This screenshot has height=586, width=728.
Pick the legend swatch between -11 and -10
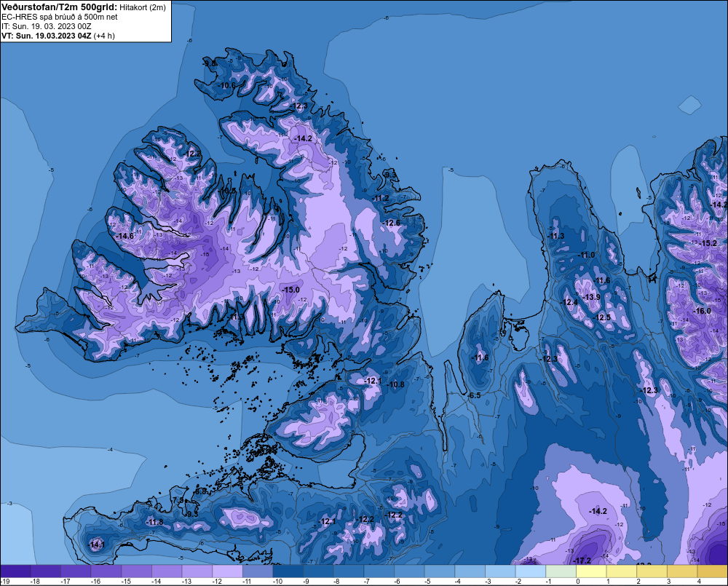tap(258, 571)
